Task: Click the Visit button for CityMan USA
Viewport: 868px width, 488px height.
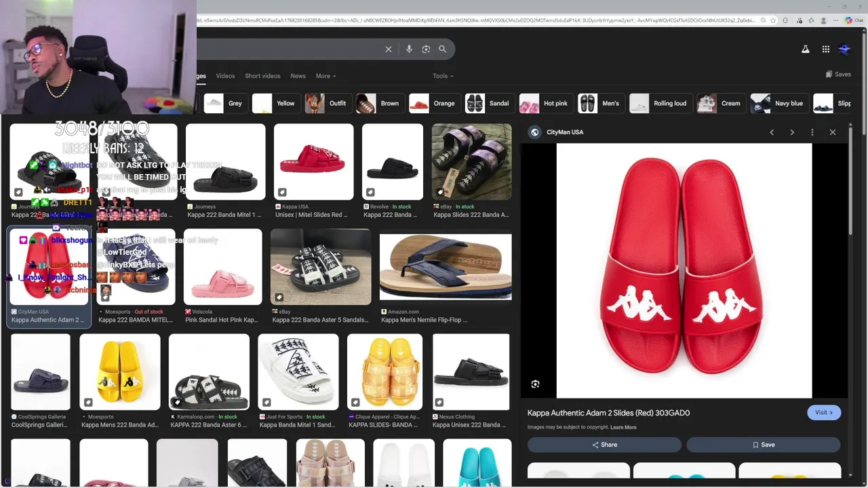Action: point(824,412)
